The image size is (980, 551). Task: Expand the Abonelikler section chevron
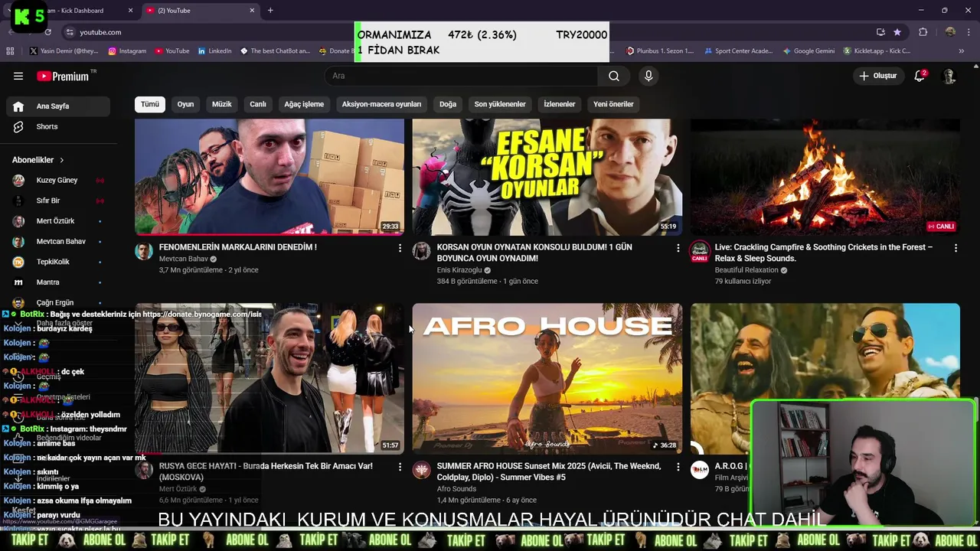[x=61, y=160]
